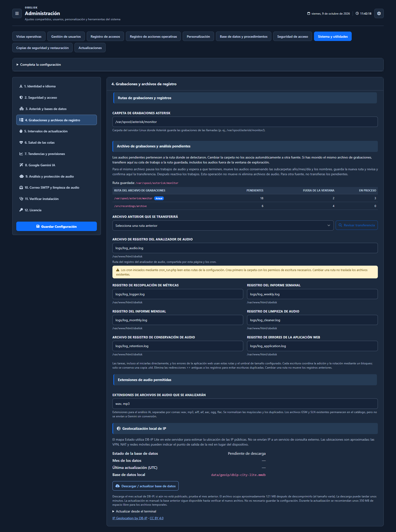396x532 pixels.
Task: Click the Guardar Configuración button
Action: tap(57, 226)
